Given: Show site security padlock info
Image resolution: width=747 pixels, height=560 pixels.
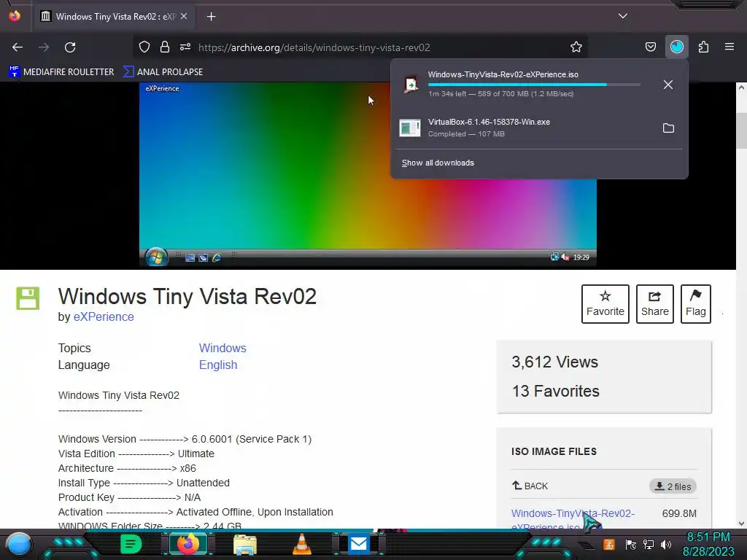Looking at the screenshot, I should point(165,47).
